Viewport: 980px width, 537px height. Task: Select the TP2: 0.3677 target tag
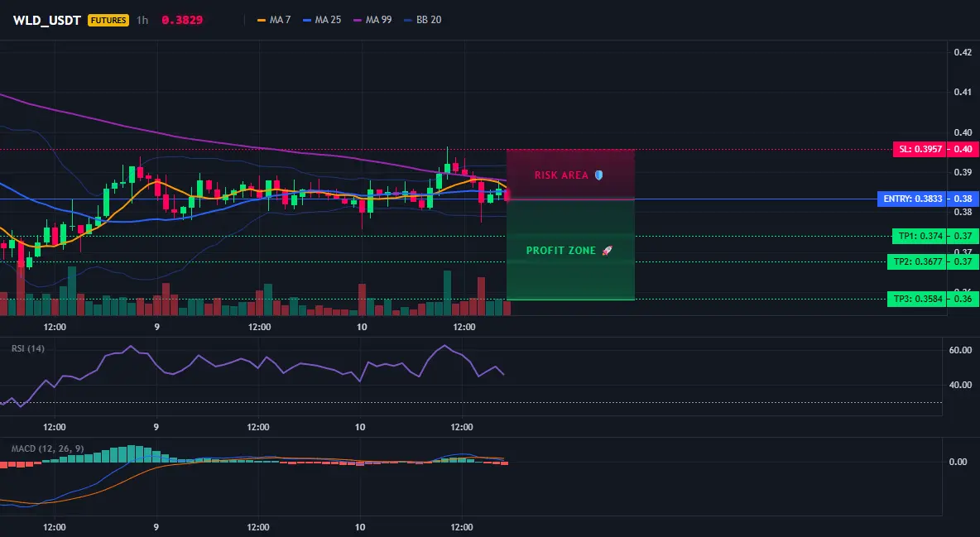917,262
